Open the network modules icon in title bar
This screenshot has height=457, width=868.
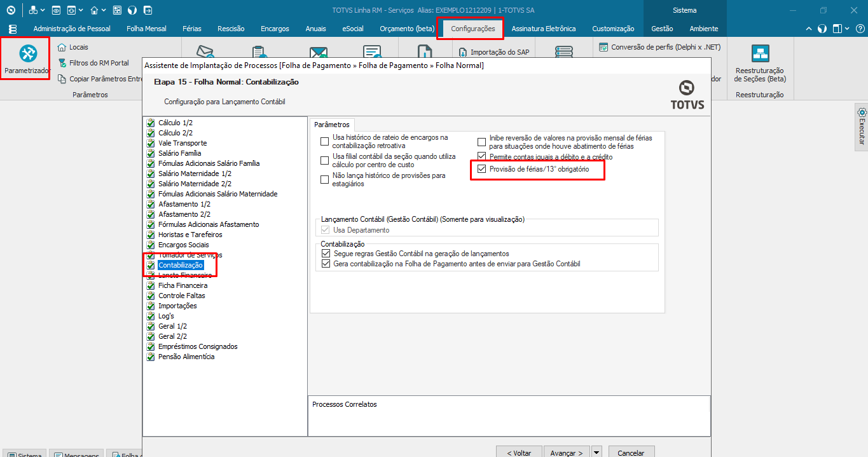[33, 10]
